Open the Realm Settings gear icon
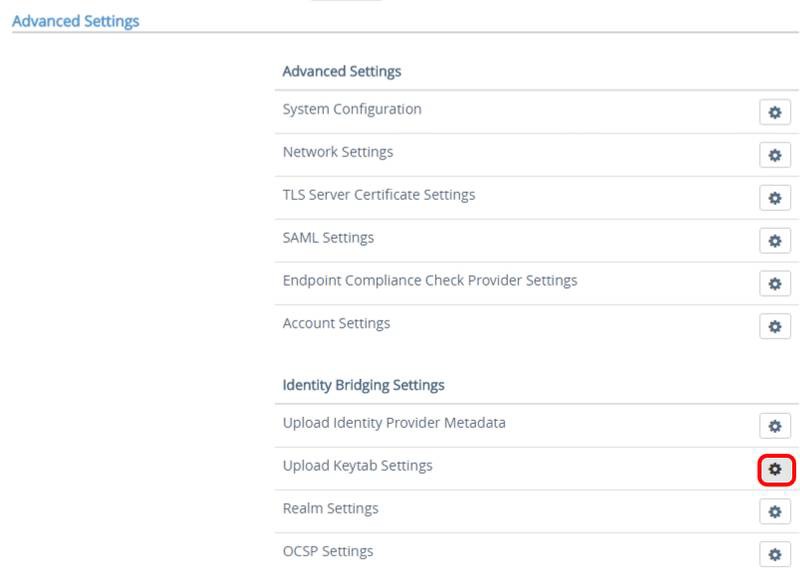This screenshot has width=800, height=568. [774, 512]
